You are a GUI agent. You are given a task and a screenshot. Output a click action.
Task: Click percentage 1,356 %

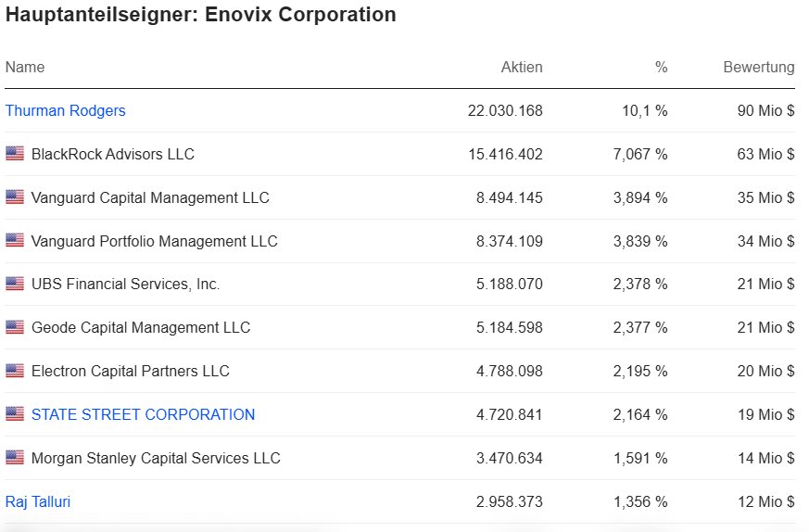coord(640,501)
